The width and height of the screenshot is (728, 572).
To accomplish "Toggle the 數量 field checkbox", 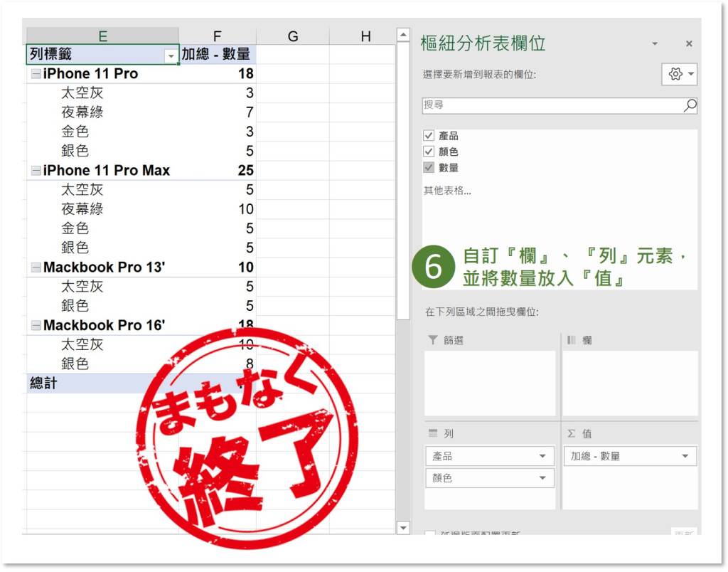I will click(429, 167).
